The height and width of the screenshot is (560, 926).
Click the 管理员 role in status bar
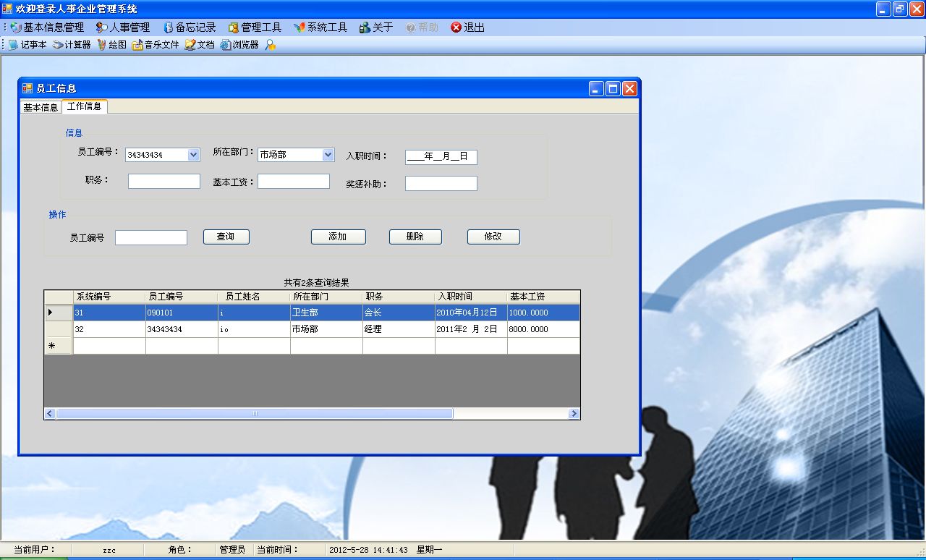(232, 550)
